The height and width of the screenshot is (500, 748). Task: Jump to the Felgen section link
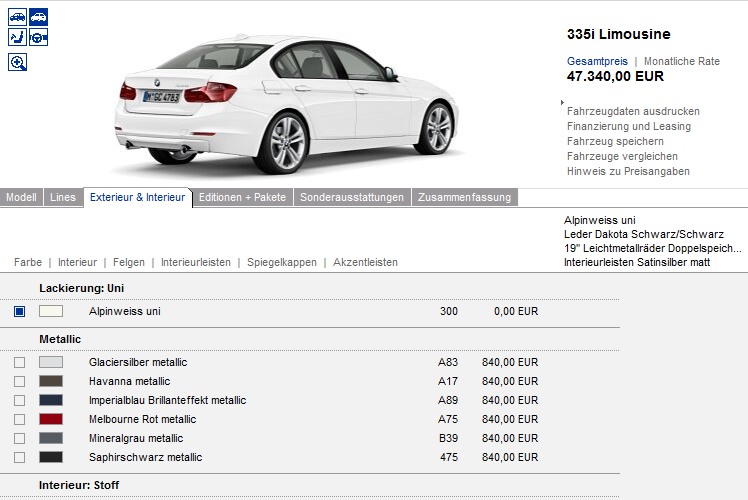pyautogui.click(x=129, y=262)
